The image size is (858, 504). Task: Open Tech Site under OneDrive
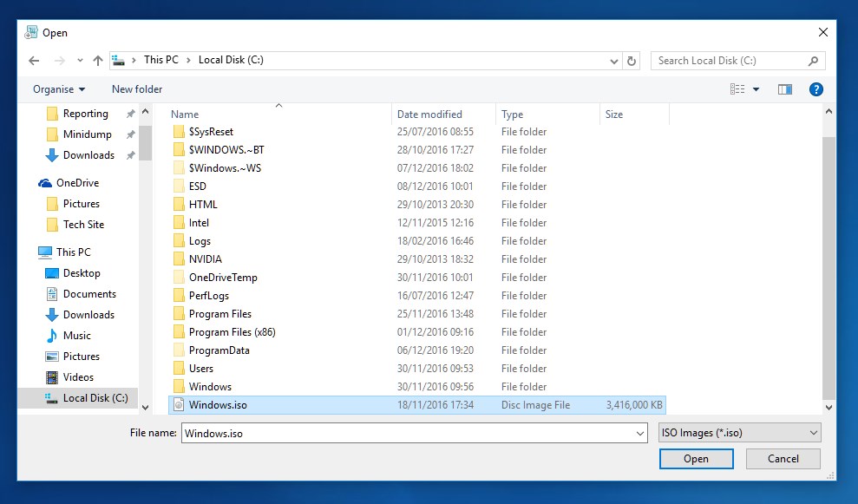click(x=83, y=225)
